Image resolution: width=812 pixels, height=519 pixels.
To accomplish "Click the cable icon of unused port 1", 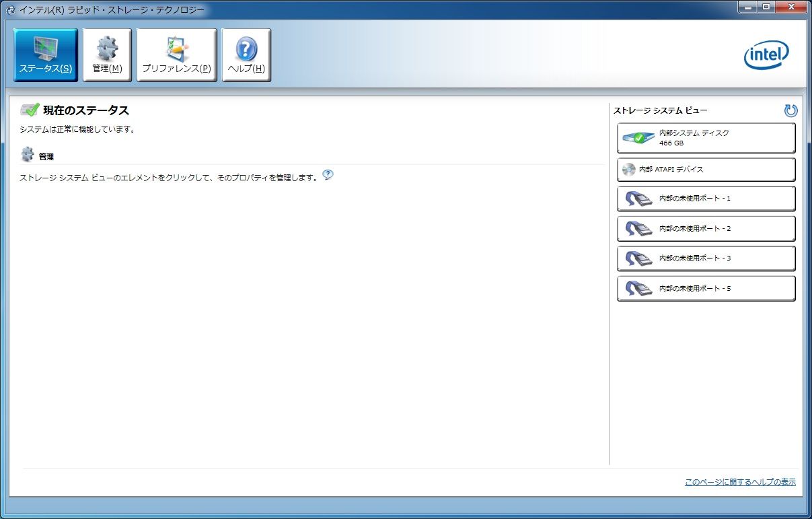I will coord(638,199).
